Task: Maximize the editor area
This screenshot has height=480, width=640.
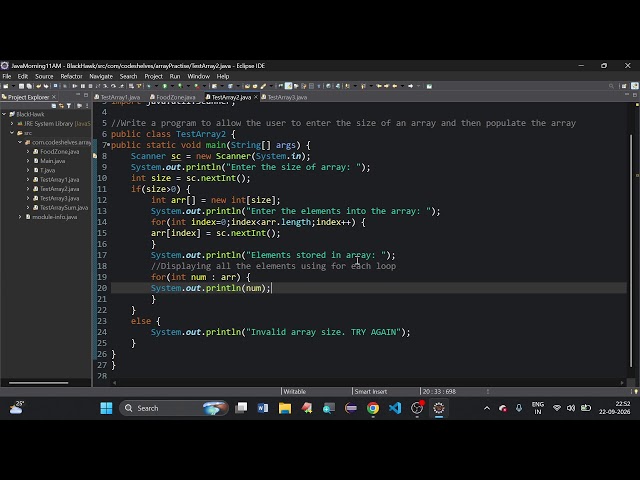Action: click(x=635, y=95)
